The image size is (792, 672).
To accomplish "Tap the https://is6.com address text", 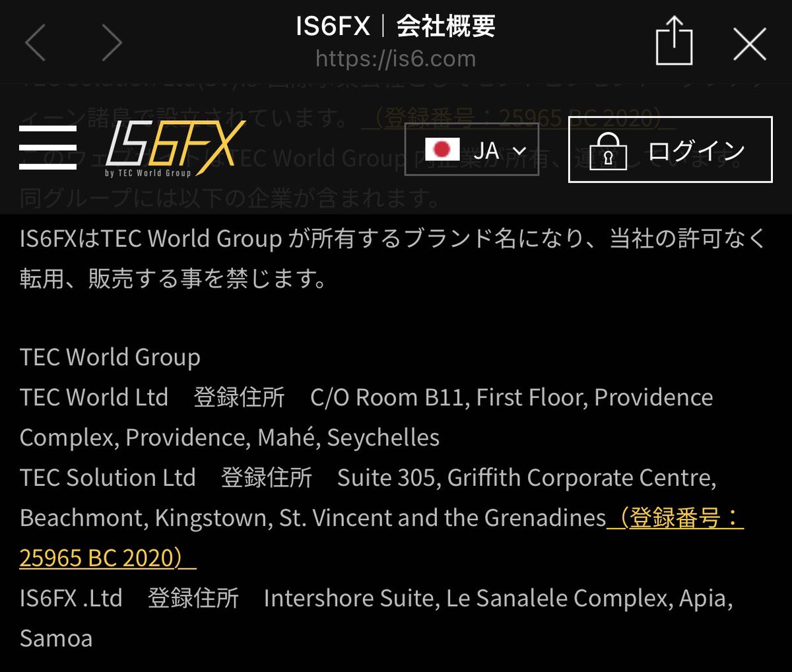I will tap(395, 59).
